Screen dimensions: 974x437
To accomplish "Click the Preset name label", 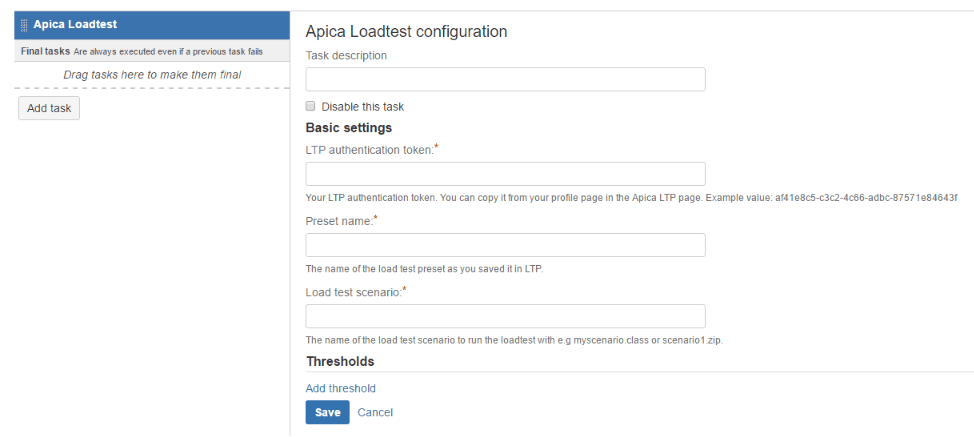I will [339, 220].
